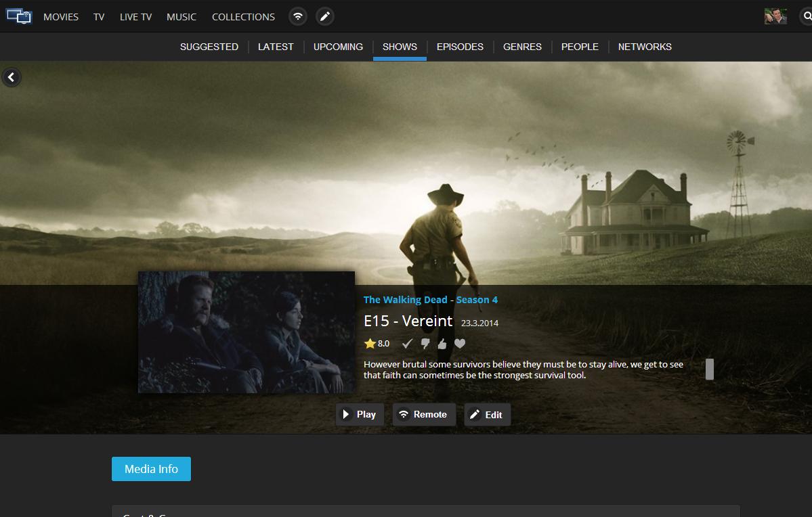The image size is (812, 517).
Task: Click the search magnifier icon
Action: [807, 16]
